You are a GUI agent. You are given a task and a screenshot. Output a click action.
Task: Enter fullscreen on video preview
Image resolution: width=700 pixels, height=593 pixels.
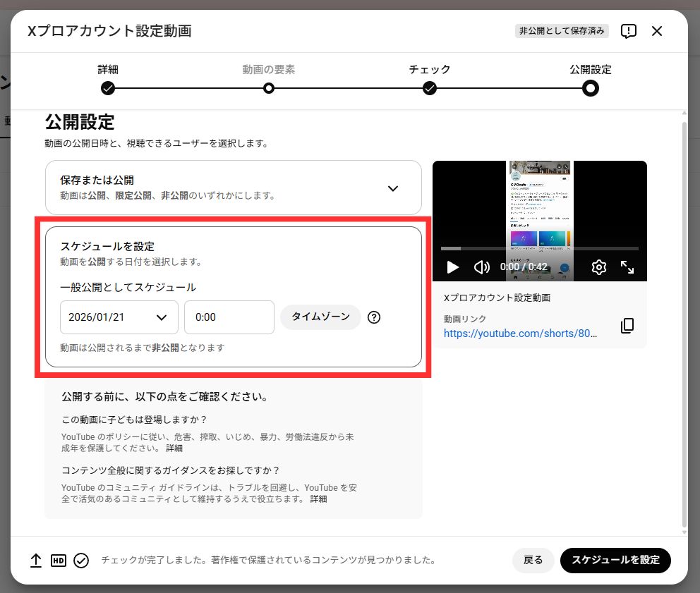627,267
